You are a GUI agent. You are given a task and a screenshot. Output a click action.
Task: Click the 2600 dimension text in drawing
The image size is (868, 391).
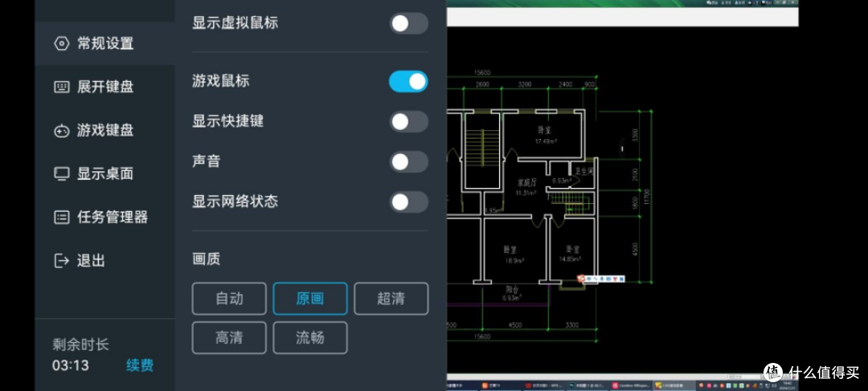pos(482,84)
